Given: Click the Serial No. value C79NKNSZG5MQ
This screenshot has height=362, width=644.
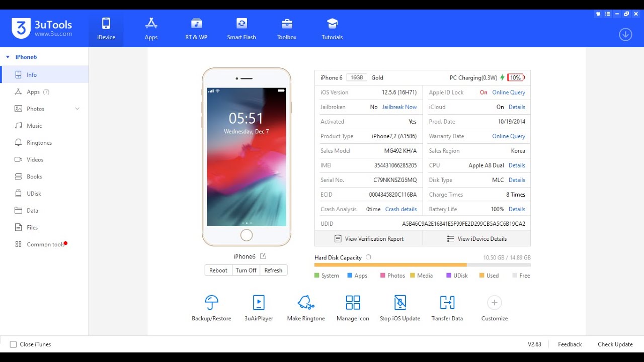Looking at the screenshot, I should pyautogui.click(x=395, y=180).
